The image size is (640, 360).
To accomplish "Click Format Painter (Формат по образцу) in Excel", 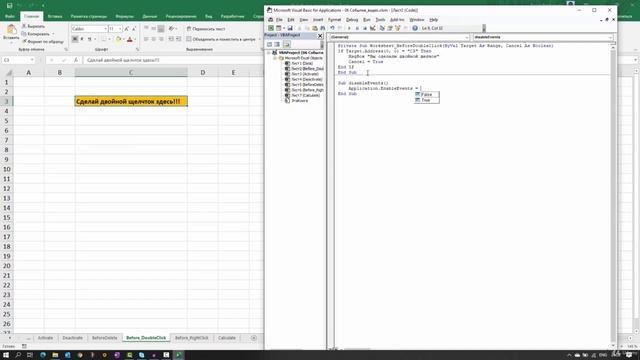I will (x=44, y=42).
